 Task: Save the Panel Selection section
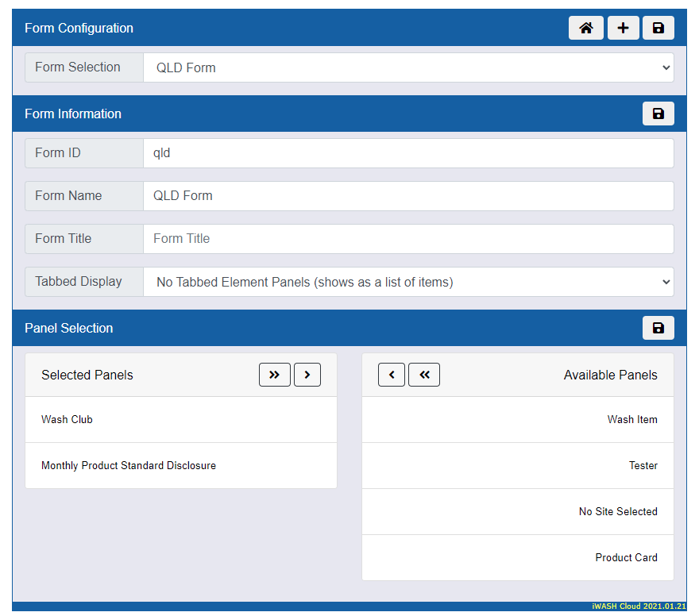pos(658,328)
